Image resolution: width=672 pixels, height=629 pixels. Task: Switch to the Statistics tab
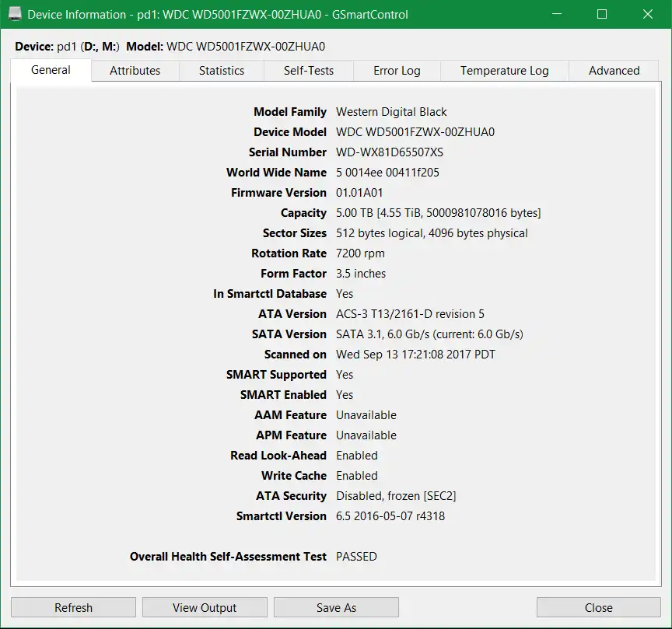coord(221,70)
